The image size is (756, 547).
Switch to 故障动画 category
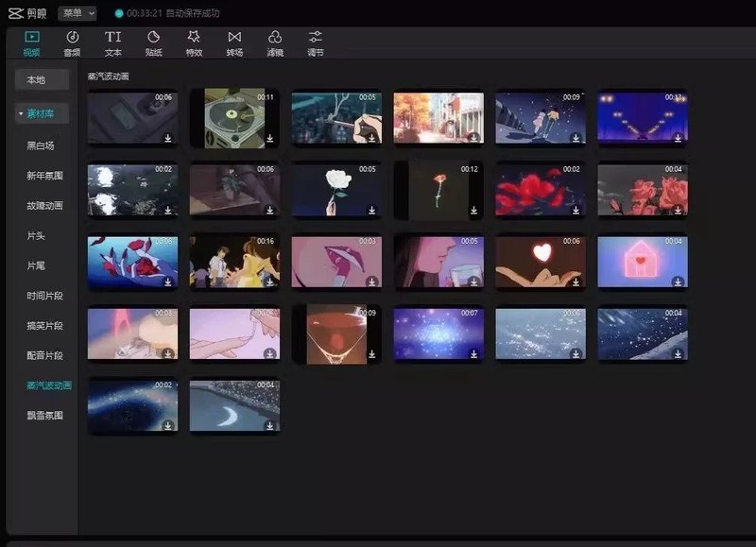(x=44, y=205)
